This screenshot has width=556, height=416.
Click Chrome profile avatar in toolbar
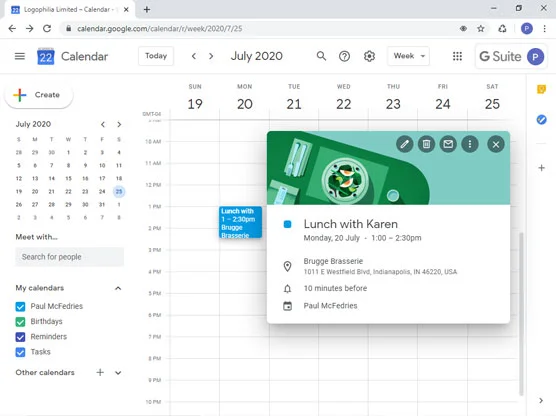click(x=527, y=29)
